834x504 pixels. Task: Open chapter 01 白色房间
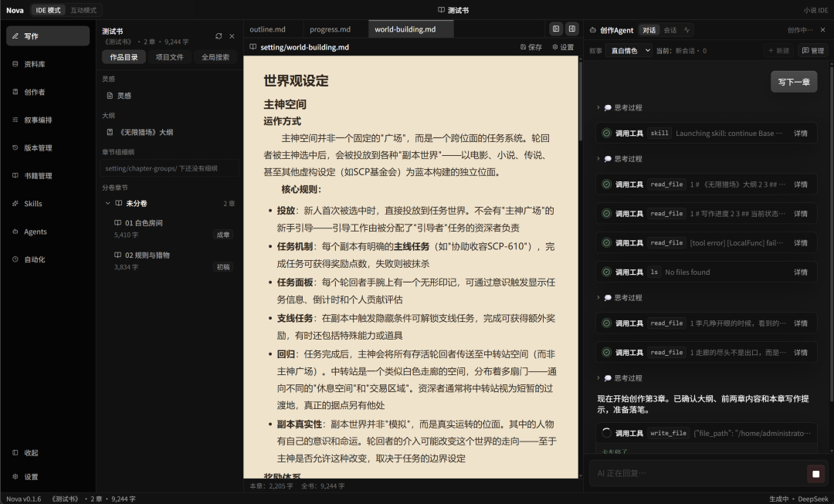(173, 228)
